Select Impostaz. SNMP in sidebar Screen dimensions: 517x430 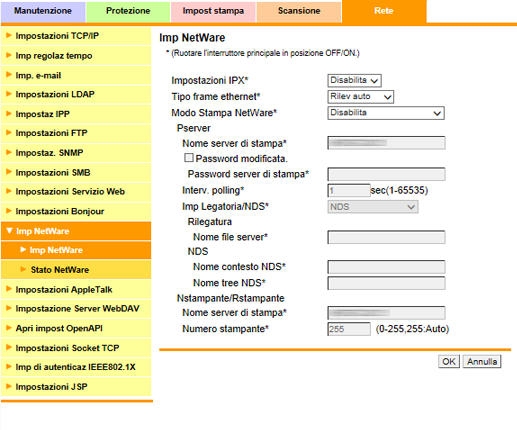tap(76, 153)
